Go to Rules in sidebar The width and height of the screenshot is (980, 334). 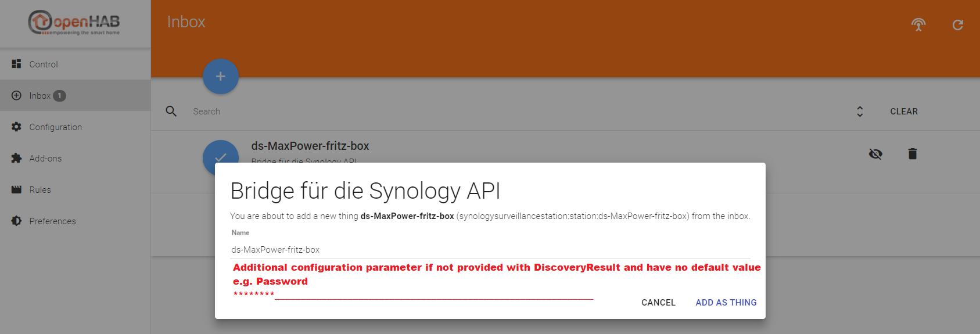pos(40,190)
